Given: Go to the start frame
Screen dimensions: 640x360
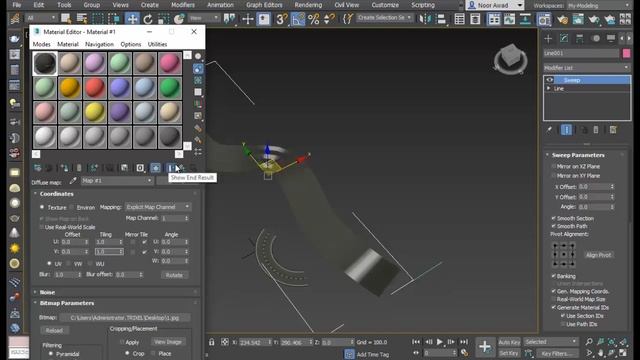Looking at the screenshot, I should (416, 342).
